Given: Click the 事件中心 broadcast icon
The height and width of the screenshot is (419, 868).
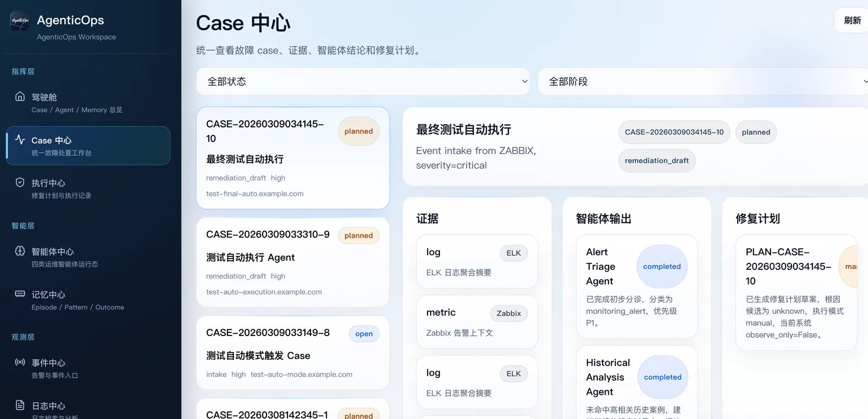Looking at the screenshot, I should (20, 362).
